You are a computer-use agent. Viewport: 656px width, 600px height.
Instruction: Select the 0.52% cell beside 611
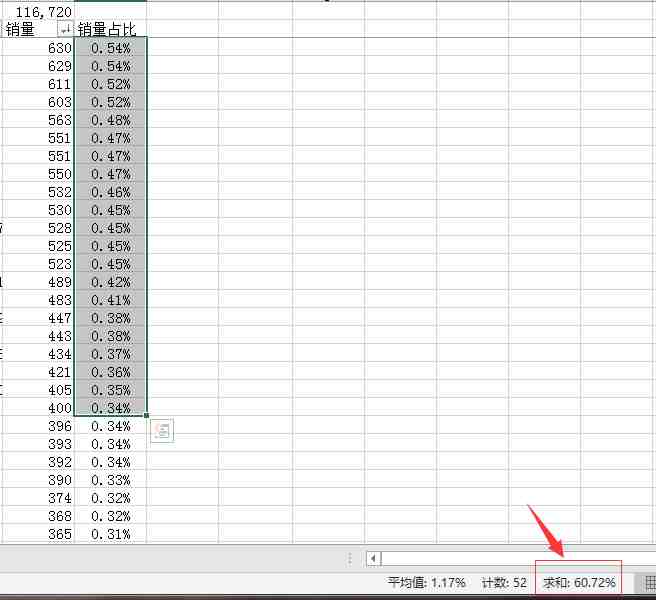pos(110,84)
